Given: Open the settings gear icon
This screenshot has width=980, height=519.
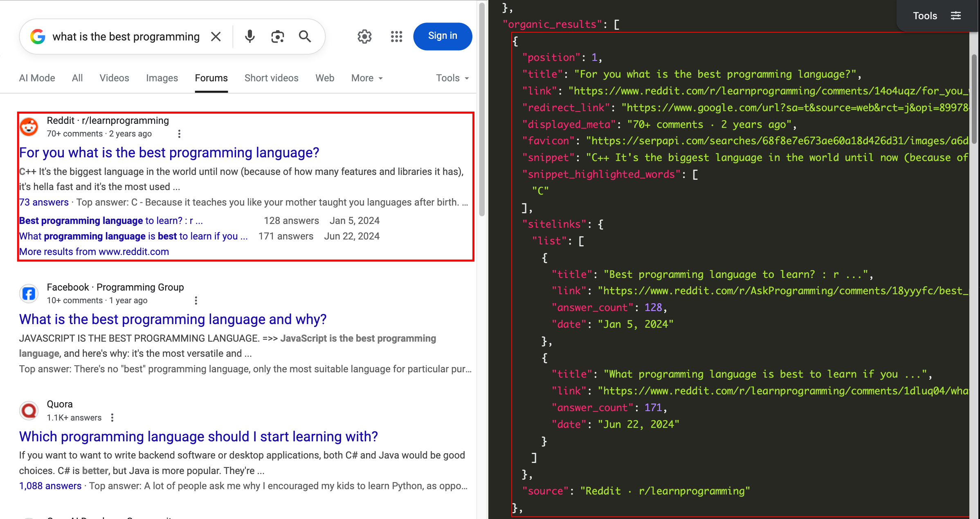Looking at the screenshot, I should click(x=364, y=37).
